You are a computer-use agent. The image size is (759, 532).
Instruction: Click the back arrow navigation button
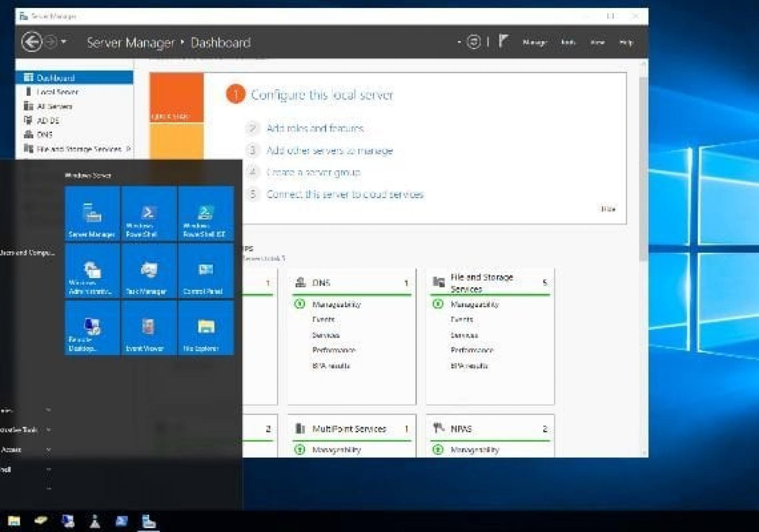click(x=31, y=42)
